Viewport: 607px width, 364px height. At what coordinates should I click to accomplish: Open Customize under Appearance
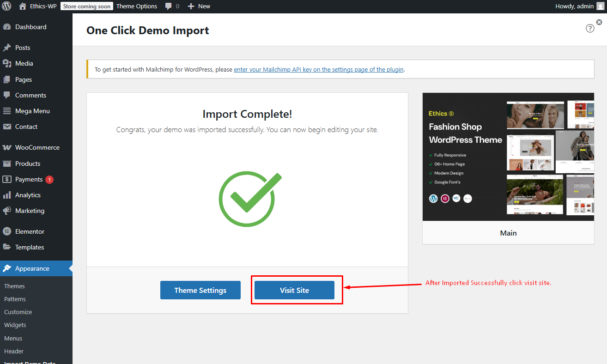(18, 312)
